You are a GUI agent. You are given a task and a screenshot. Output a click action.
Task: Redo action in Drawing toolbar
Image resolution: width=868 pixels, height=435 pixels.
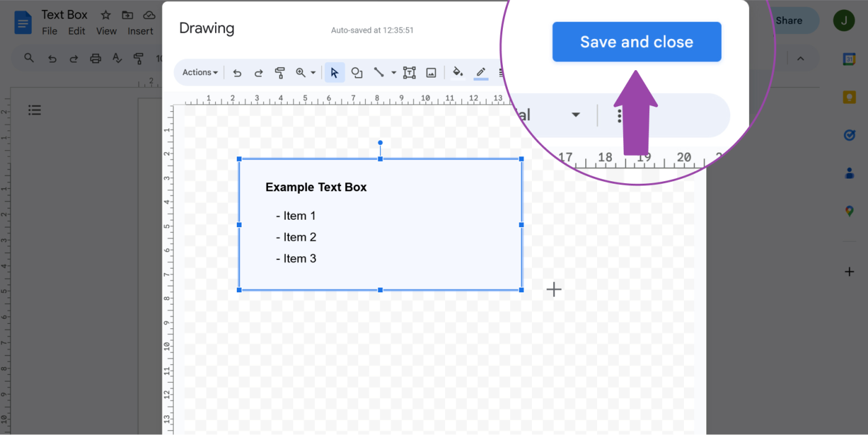point(259,73)
